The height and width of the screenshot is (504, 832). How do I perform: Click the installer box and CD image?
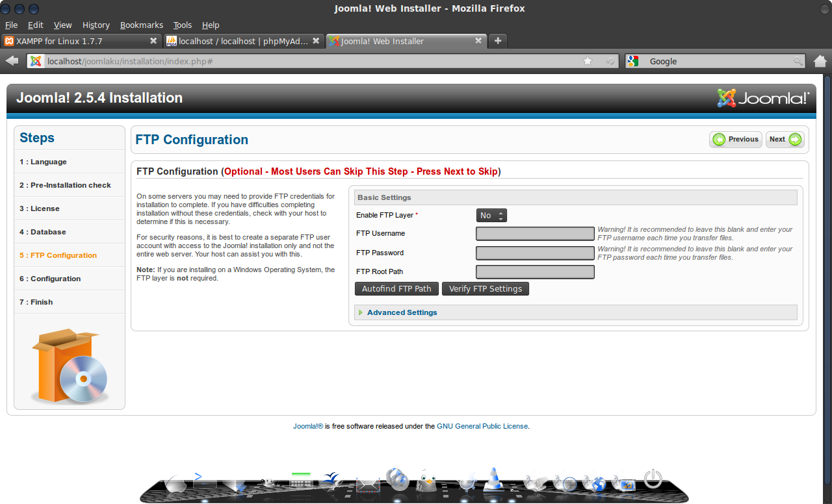click(70, 367)
